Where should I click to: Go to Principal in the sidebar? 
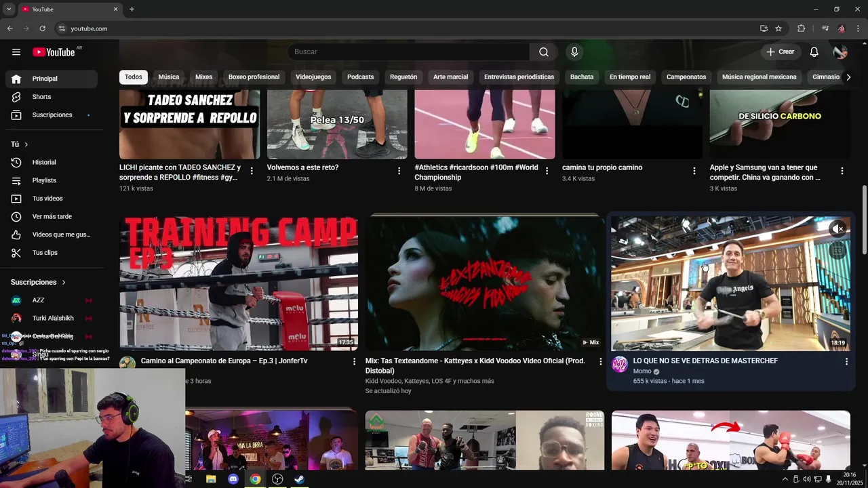[x=52, y=79]
